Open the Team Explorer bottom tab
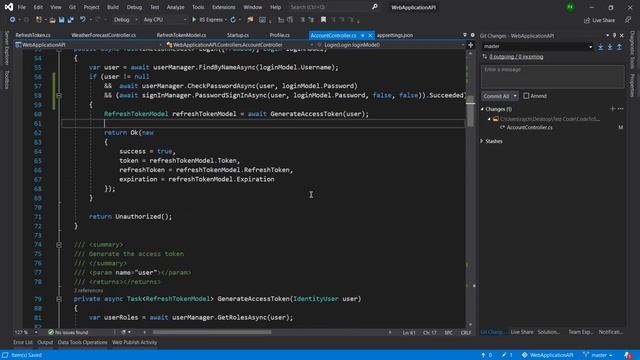The height and width of the screenshot is (360, 640). coord(580,332)
